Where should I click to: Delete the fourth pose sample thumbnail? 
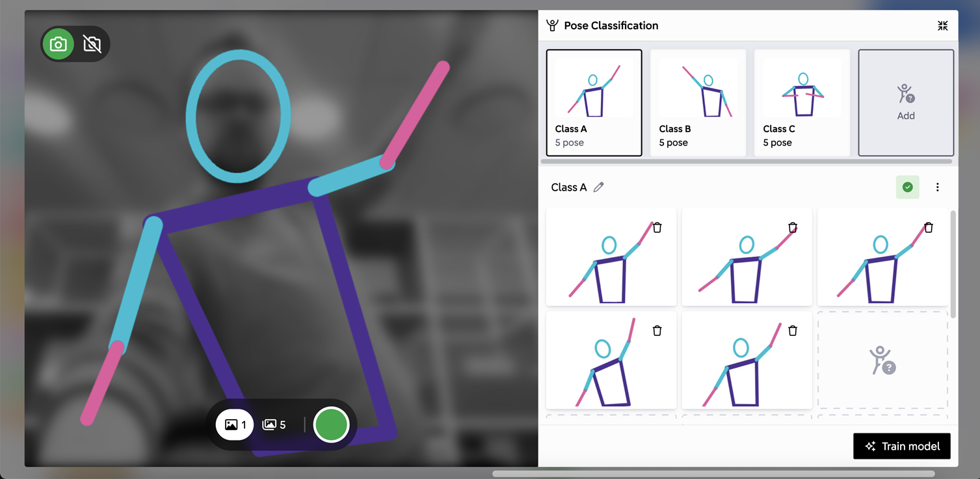[x=657, y=331]
